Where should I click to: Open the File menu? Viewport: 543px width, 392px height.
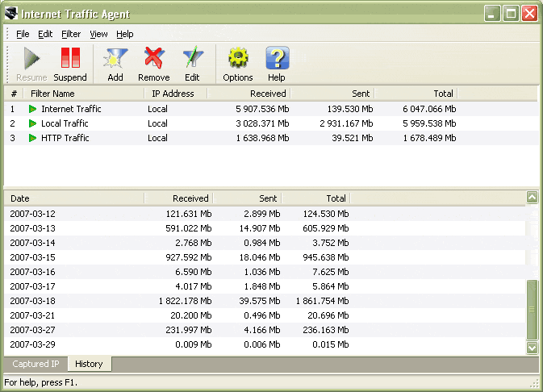coord(22,34)
